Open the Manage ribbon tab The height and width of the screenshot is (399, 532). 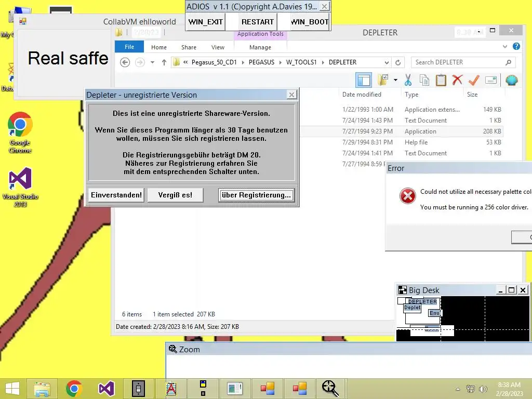click(260, 47)
